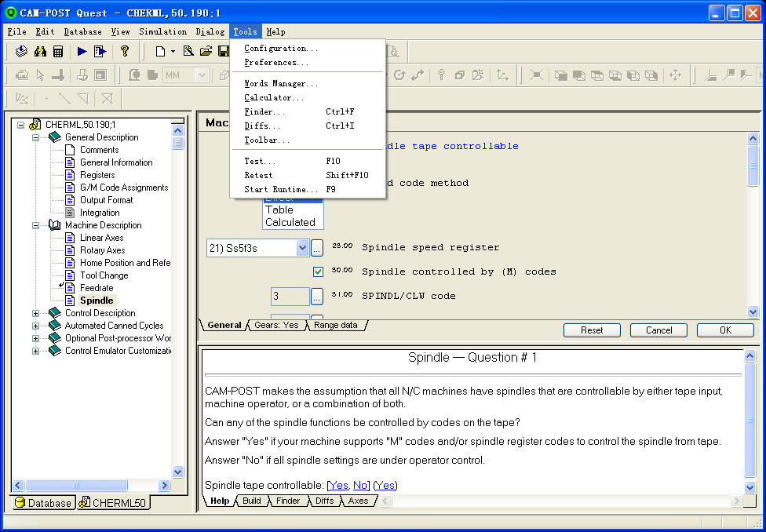Click the ellipsis button beside spindle speed register
Viewport: 766px width, 532px height.
click(x=316, y=248)
